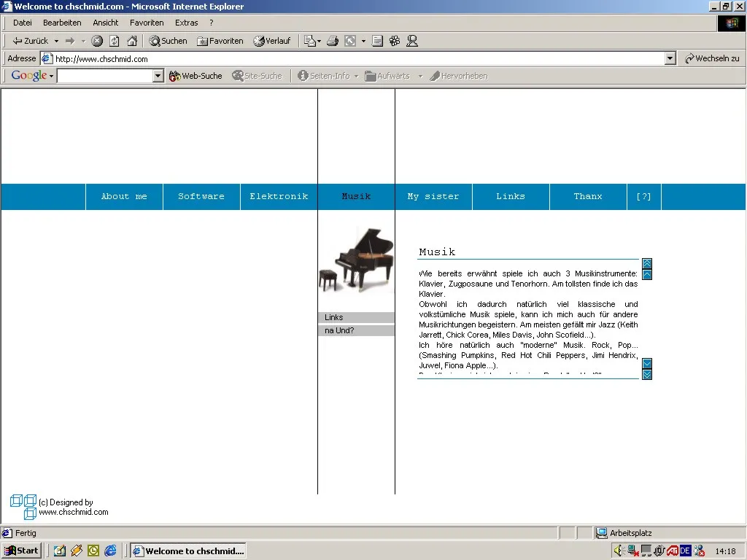Print the page using the printer icon
The width and height of the screenshot is (747, 560).
point(333,41)
